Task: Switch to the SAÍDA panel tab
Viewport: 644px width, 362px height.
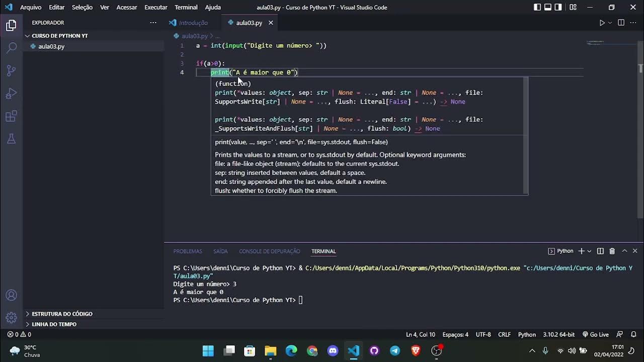Action: pos(220,251)
